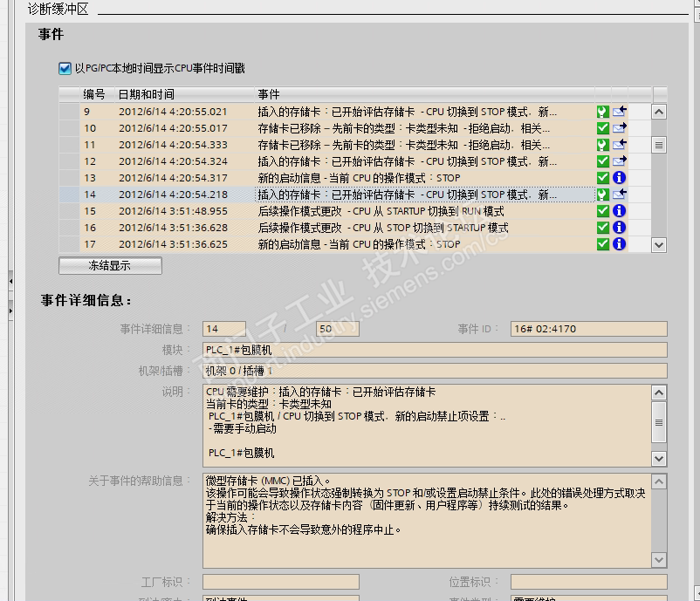Screen dimensions: 700x601
Task: Select event row 11 at 4:20:54.333
Action: (x=343, y=145)
